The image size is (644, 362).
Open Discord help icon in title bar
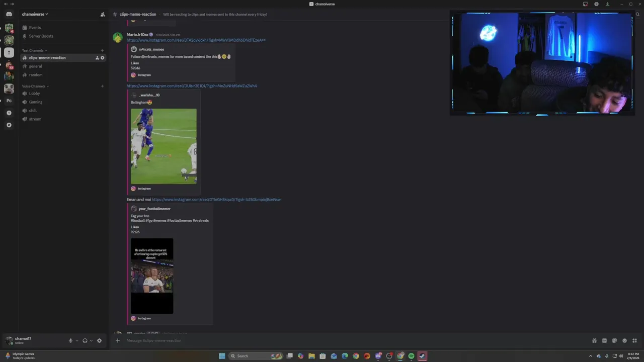point(596,4)
